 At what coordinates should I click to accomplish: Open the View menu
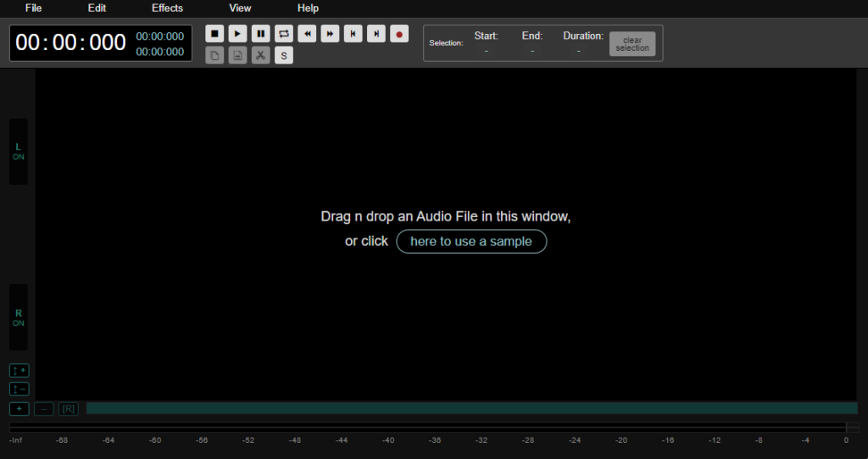[240, 8]
